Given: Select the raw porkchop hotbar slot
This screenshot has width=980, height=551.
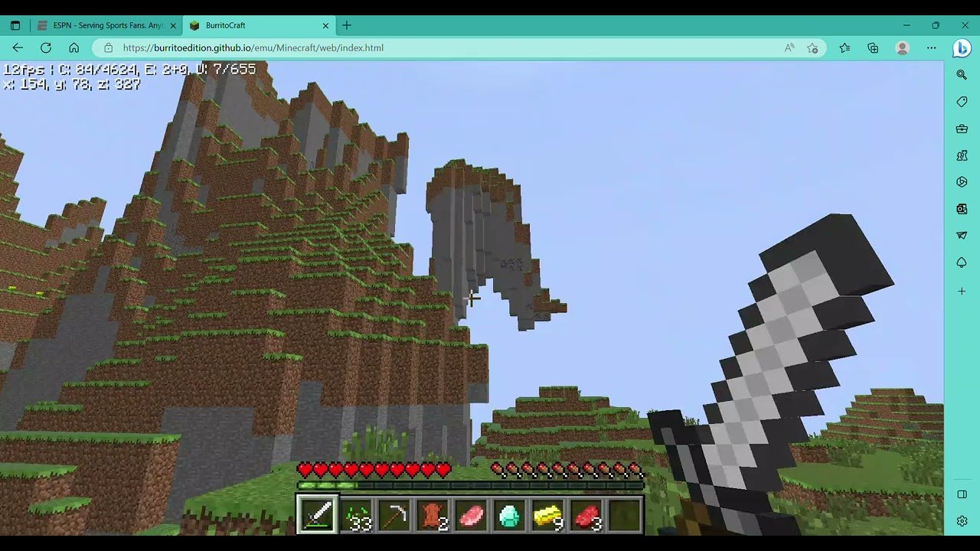Looking at the screenshot, I should pos(471,515).
